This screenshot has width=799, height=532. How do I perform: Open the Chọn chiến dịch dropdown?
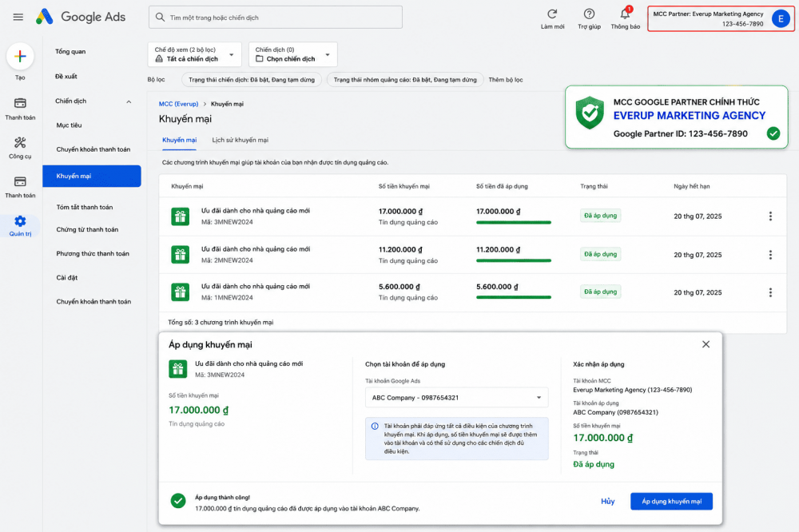coord(293,54)
